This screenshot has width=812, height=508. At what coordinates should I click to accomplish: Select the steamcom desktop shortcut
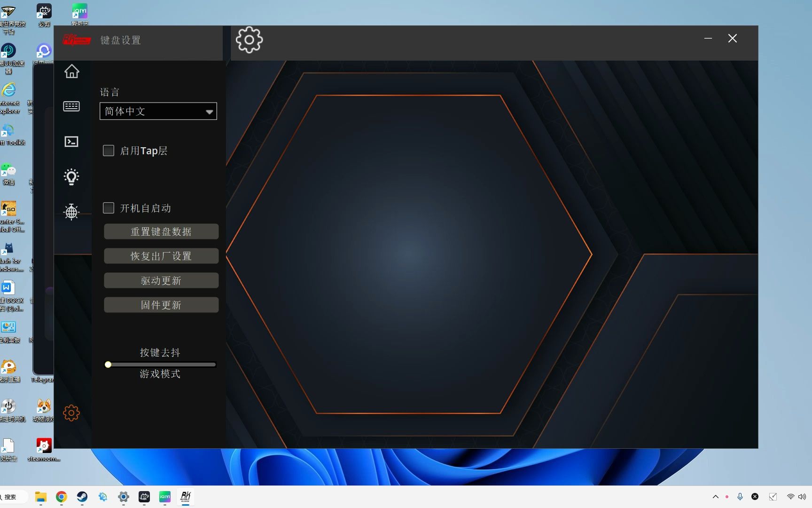coord(44,450)
